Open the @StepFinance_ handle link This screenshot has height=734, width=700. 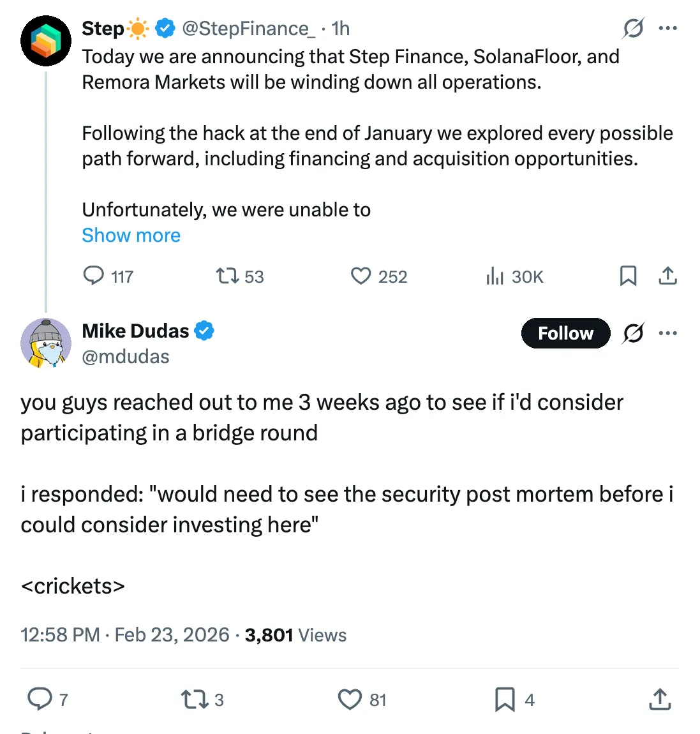[248, 28]
